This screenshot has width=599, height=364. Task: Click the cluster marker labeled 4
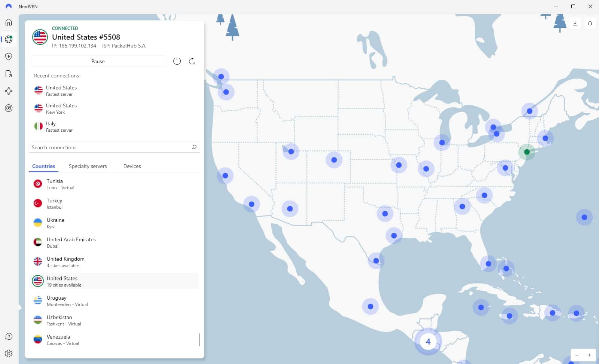click(428, 342)
